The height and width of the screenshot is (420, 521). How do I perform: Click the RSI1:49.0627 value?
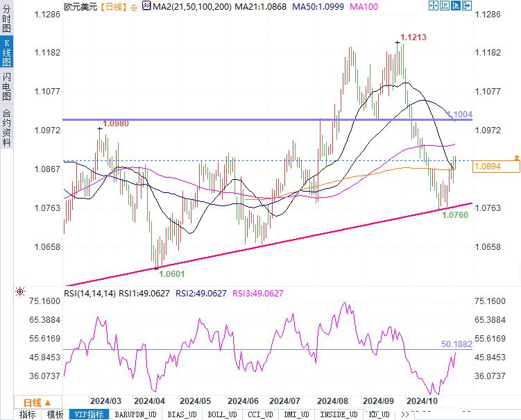(x=144, y=293)
